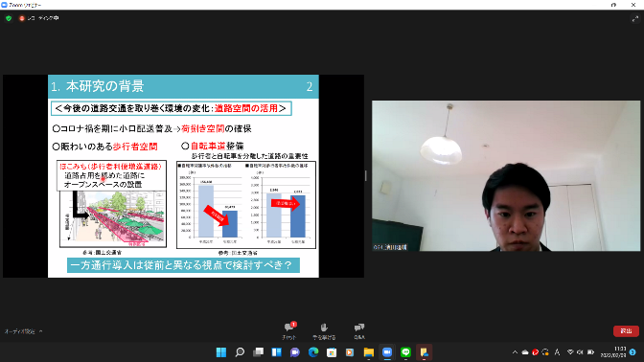This screenshot has height=362, width=644.
Task: Open the Windows Start menu
Action: tap(221, 352)
